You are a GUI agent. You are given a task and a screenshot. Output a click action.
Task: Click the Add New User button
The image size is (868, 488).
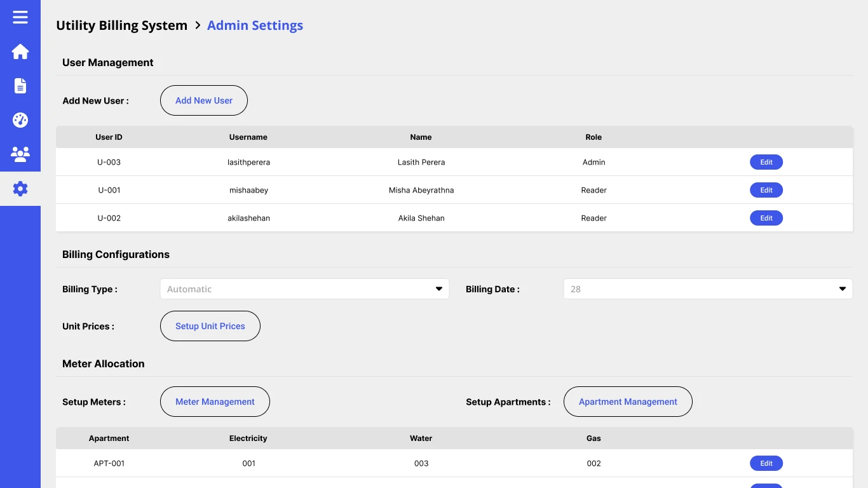pyautogui.click(x=203, y=100)
